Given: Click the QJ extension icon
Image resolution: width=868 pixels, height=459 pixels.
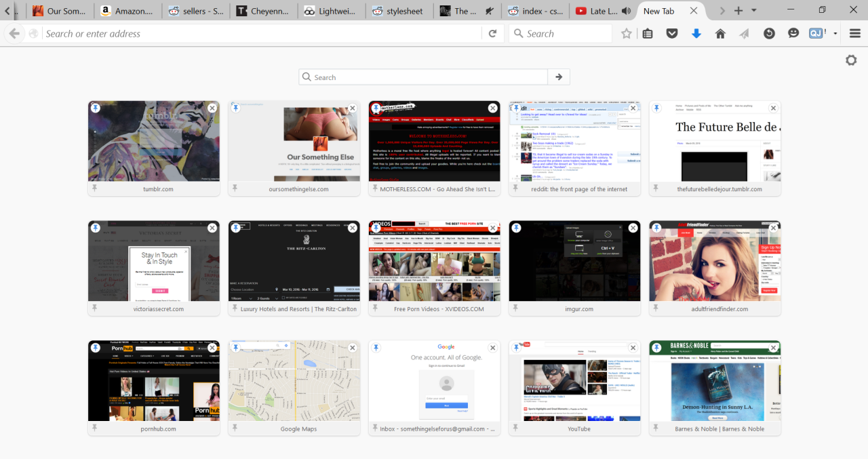Looking at the screenshot, I should point(817,33).
